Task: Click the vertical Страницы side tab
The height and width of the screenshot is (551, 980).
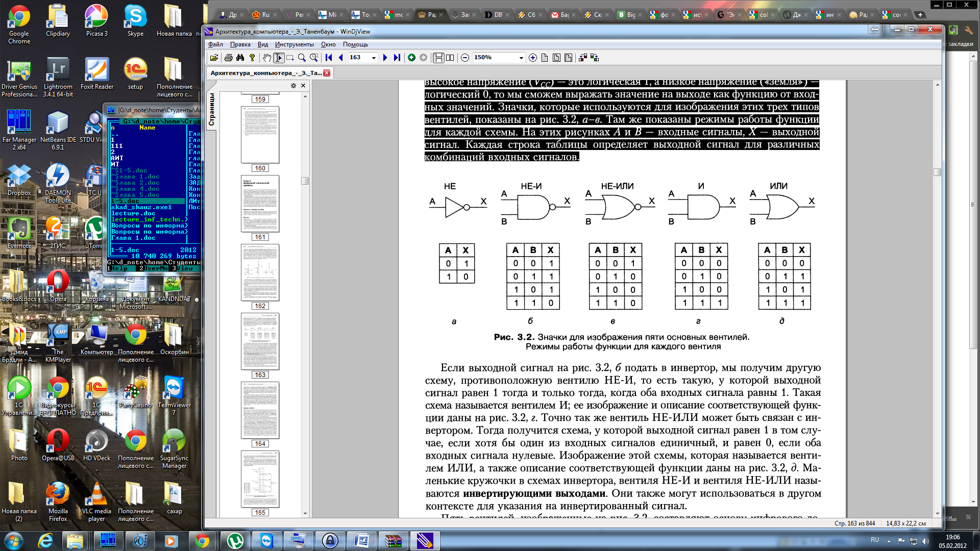Action: [211, 110]
